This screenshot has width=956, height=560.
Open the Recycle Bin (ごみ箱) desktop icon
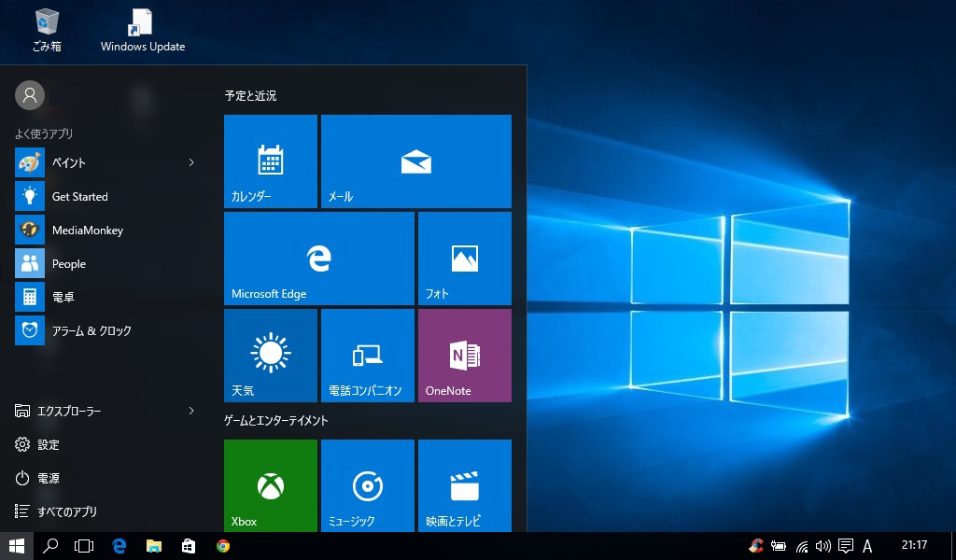coord(47,31)
